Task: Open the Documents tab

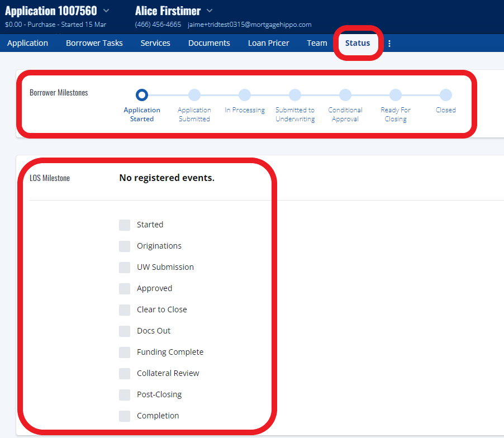Action: pyautogui.click(x=209, y=43)
